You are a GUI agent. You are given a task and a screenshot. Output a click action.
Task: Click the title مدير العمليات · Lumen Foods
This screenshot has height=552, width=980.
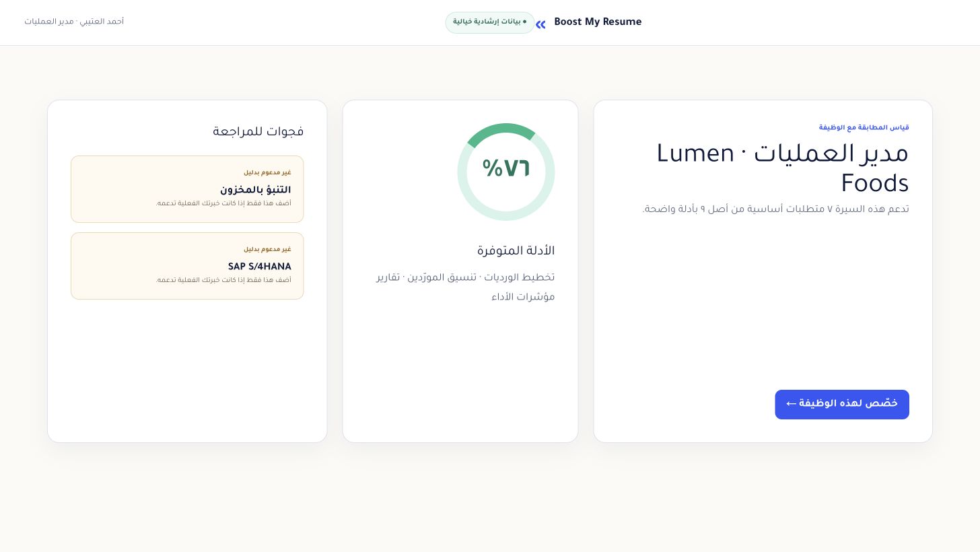pyautogui.click(x=783, y=169)
